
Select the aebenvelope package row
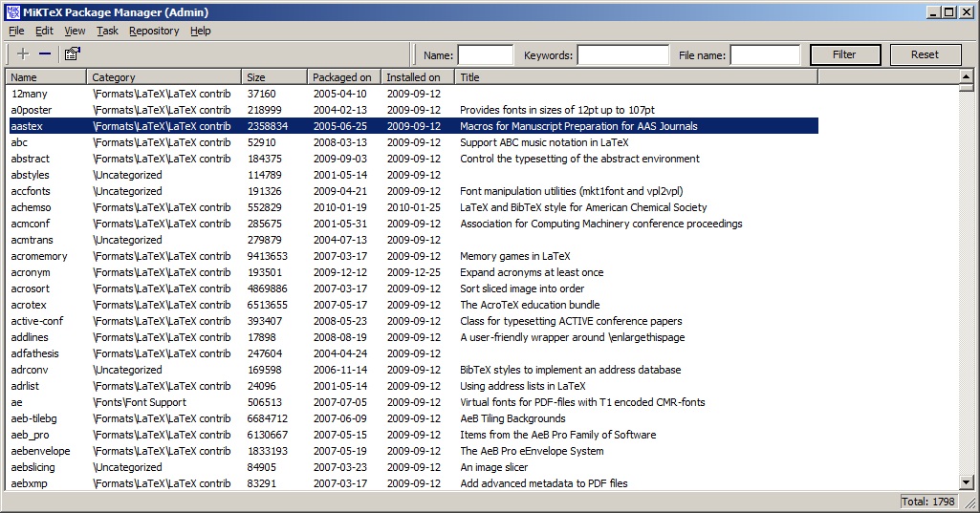(414, 451)
